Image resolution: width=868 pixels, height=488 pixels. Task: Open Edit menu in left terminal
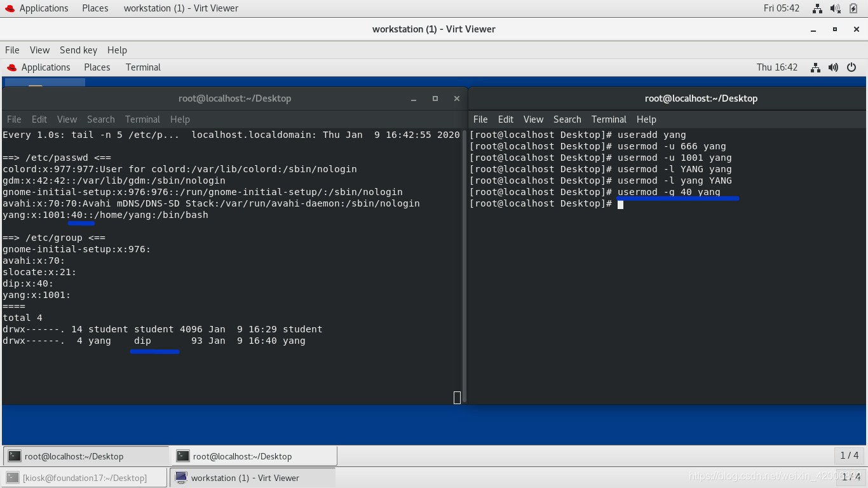(x=39, y=119)
